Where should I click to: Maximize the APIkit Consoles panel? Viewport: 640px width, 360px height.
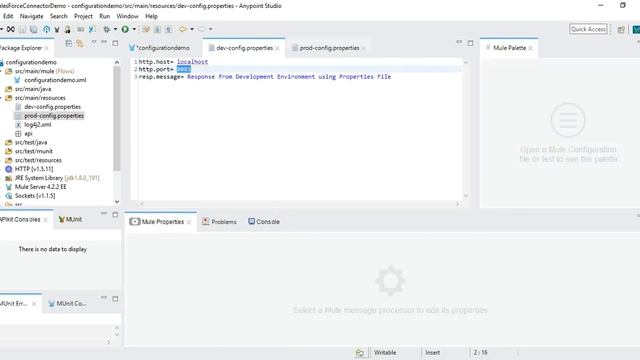coord(116,214)
